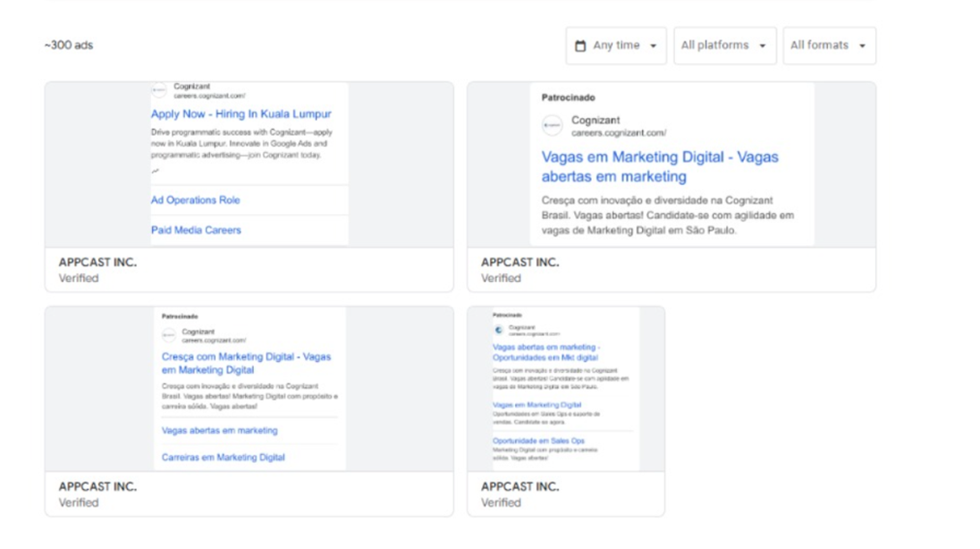Click Cognizant logo in top-right Patrocinado ad
The height and width of the screenshot is (549, 980).
[552, 126]
